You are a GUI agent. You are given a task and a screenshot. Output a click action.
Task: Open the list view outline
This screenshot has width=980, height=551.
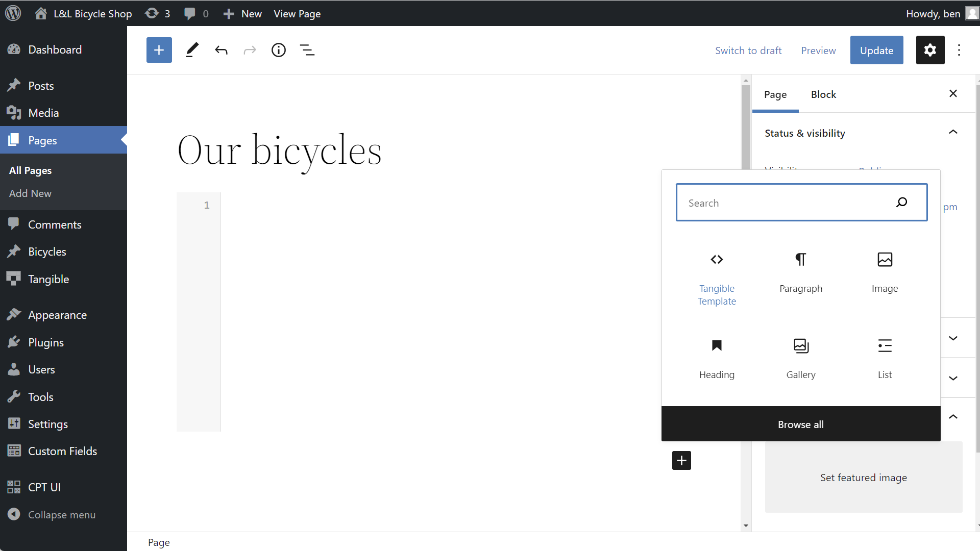tap(307, 50)
